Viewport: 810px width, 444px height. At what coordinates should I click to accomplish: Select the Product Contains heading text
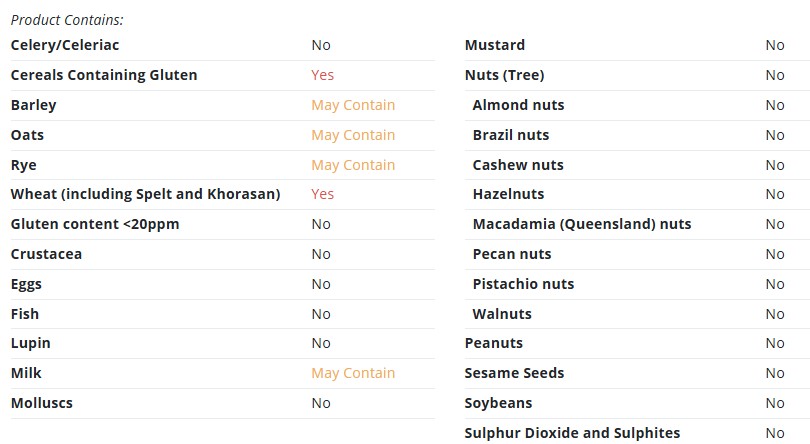pyautogui.click(x=67, y=20)
